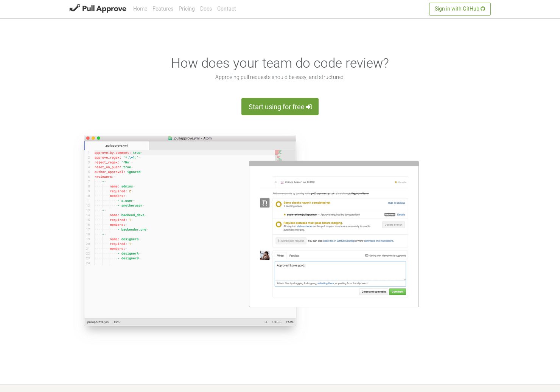Click the 'name: designers' code line
This screenshot has height=392, width=560.
(124, 239)
